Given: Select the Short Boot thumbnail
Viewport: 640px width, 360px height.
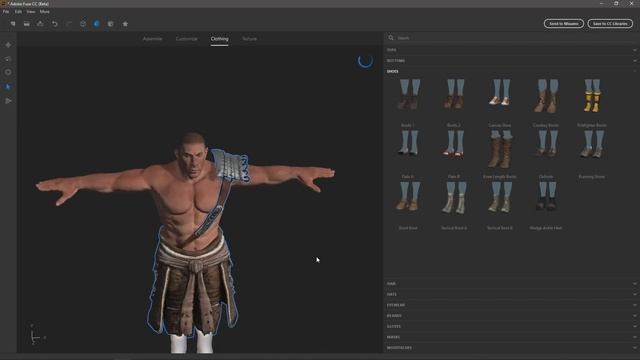Looking at the screenshot, I should pos(408,197).
